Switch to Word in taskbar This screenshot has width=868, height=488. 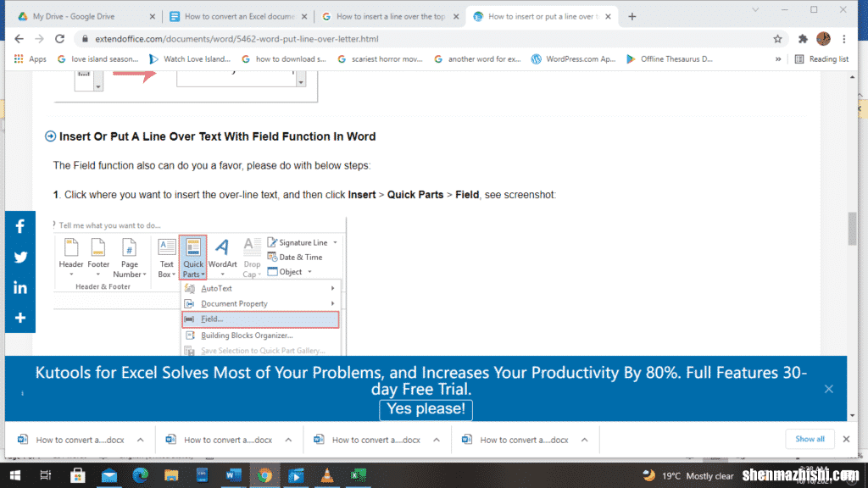(x=233, y=476)
